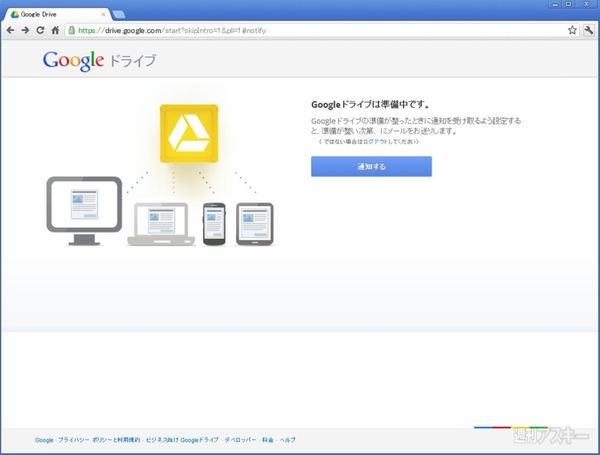Follow the ログアウト link
600x455 pixels.
(375, 142)
